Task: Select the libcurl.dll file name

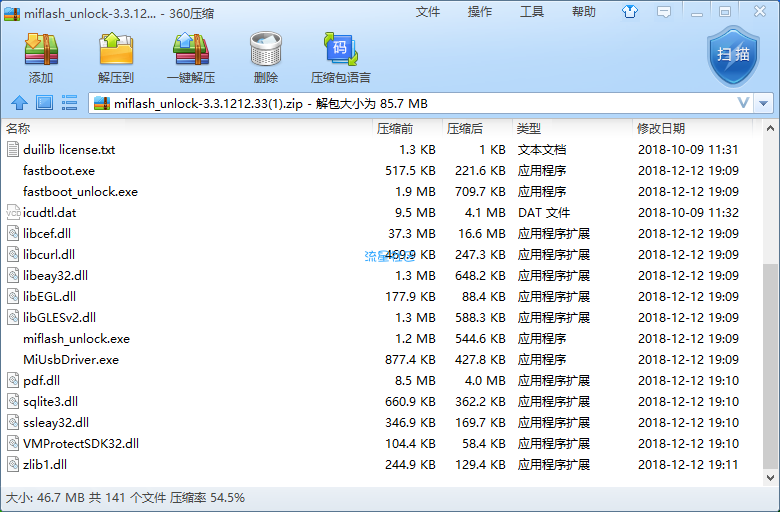Action: tap(49, 254)
